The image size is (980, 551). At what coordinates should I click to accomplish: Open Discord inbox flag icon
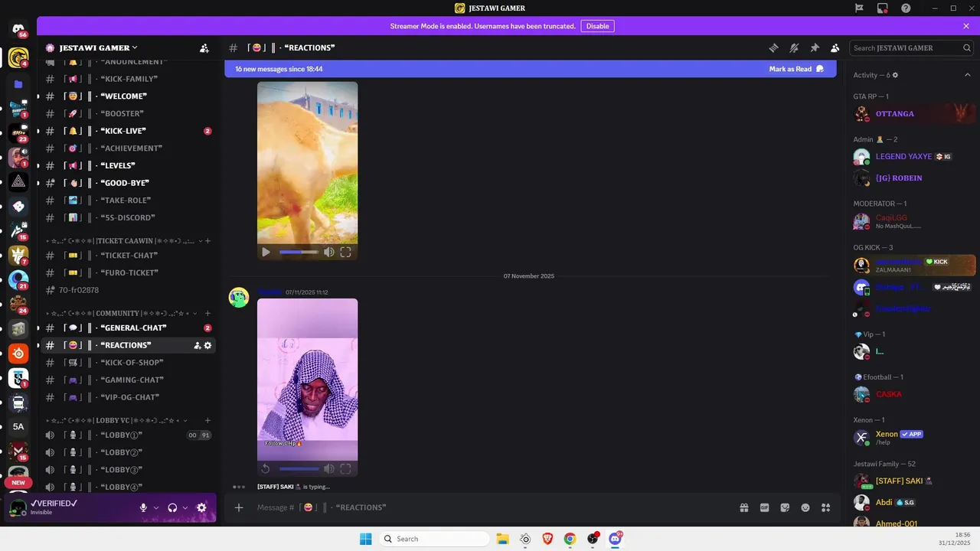pos(860,8)
